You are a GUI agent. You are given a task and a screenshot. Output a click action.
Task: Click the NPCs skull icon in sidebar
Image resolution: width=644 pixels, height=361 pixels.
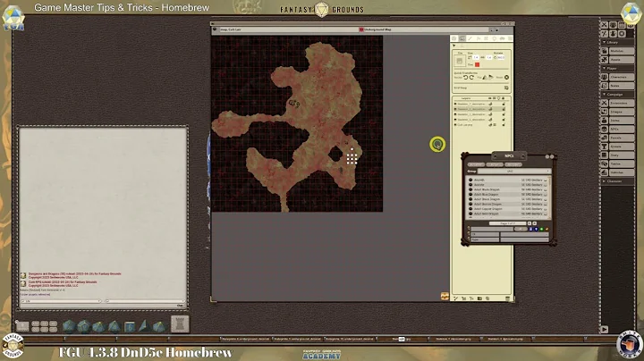605,129
